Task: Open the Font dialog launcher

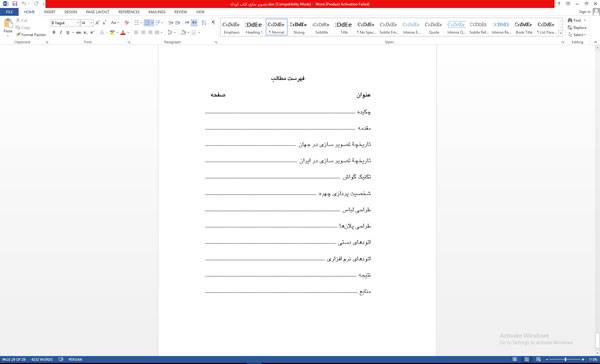Action: [129, 42]
